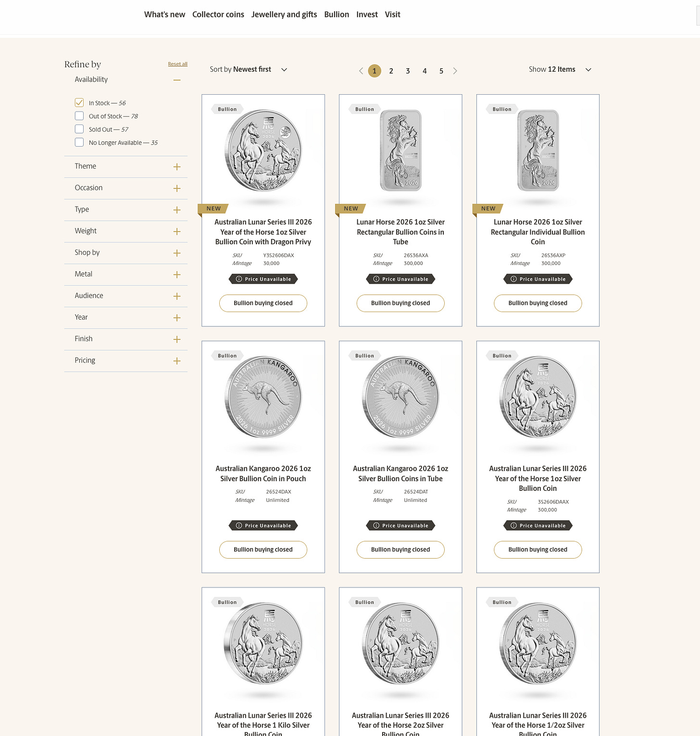Expand the Year filter
The height and width of the screenshot is (736, 700).
point(177,318)
